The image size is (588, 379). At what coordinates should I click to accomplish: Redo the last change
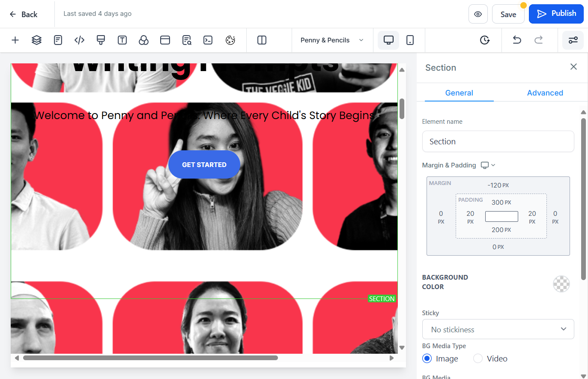pos(538,40)
